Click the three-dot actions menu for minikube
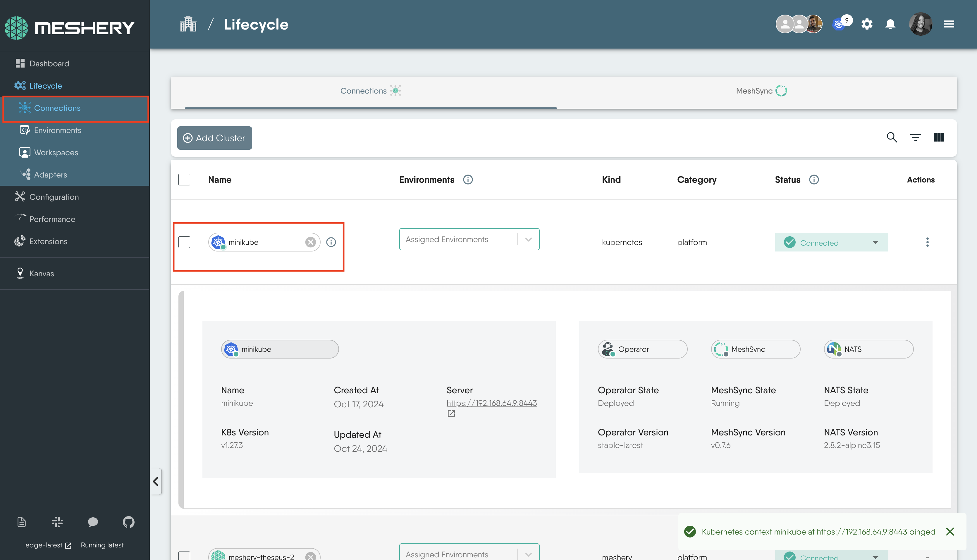The image size is (977, 560). (x=927, y=242)
